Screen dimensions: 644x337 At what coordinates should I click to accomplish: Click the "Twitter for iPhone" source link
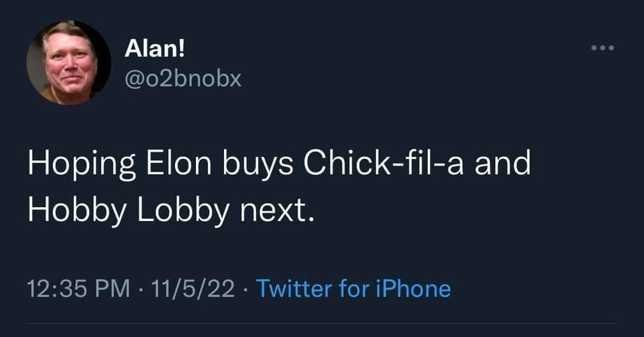(x=354, y=289)
